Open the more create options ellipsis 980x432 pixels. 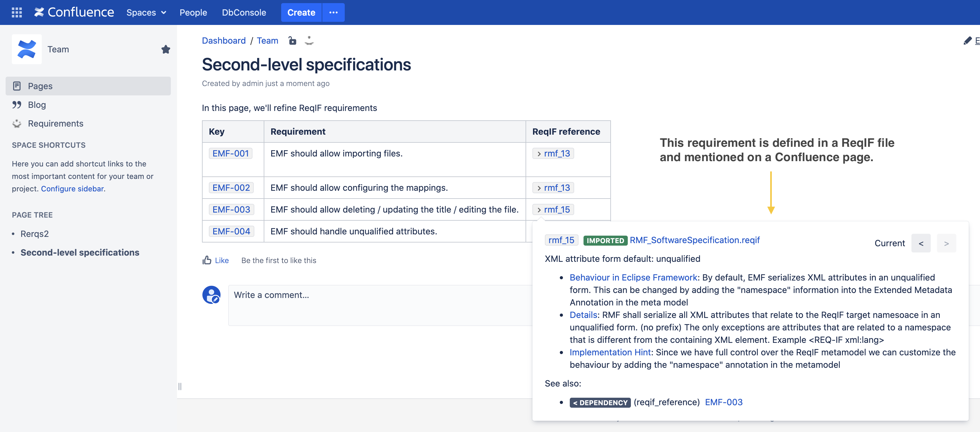coord(333,12)
